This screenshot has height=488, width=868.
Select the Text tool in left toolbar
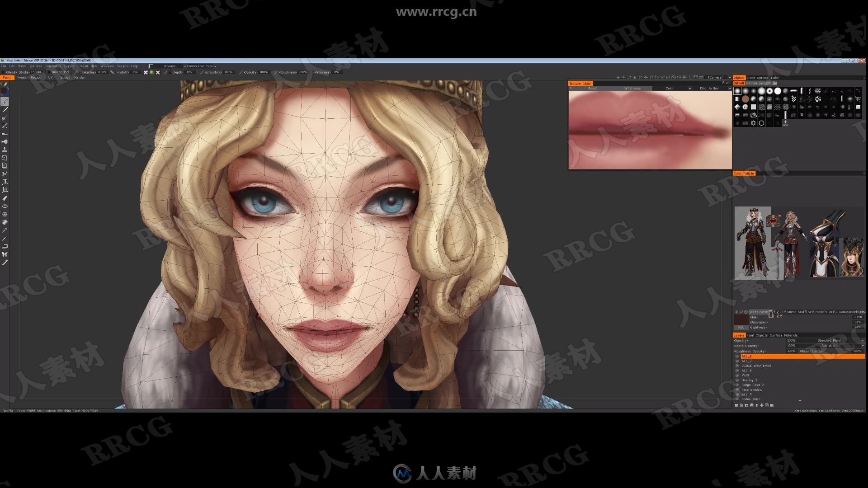click(x=5, y=182)
